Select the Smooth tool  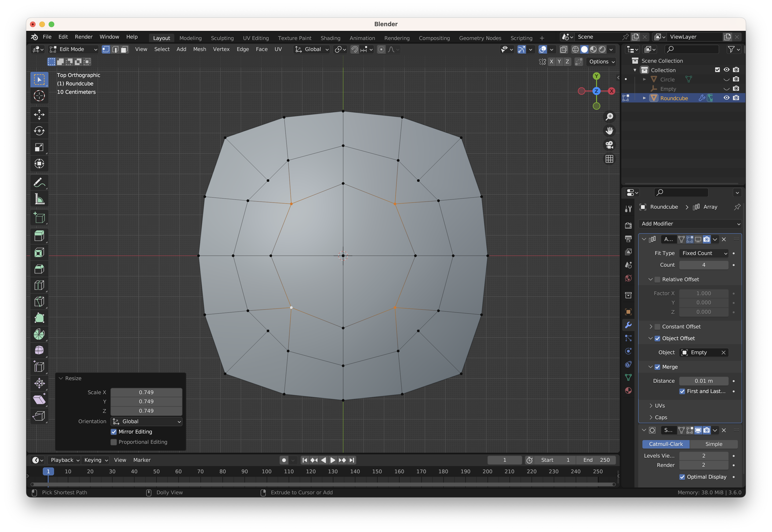[39, 350]
